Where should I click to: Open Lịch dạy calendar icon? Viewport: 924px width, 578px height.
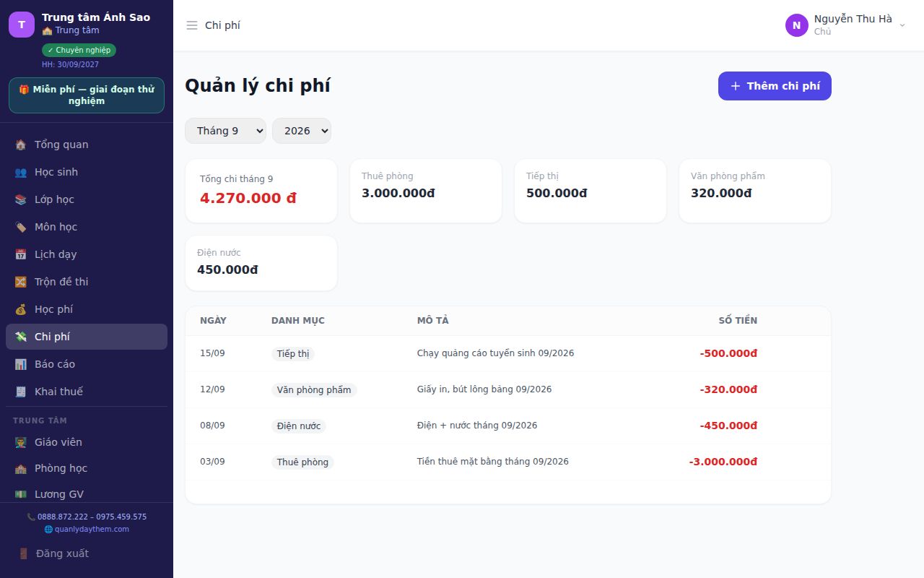(21, 254)
